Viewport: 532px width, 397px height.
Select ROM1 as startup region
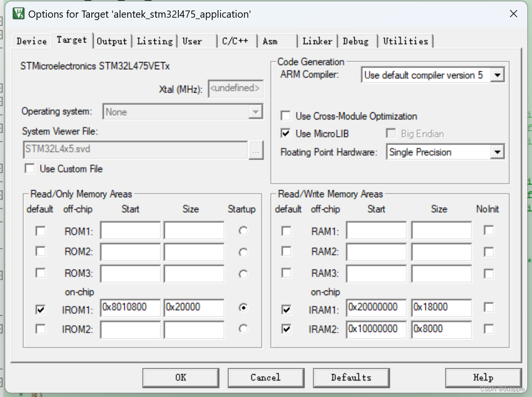coord(243,231)
